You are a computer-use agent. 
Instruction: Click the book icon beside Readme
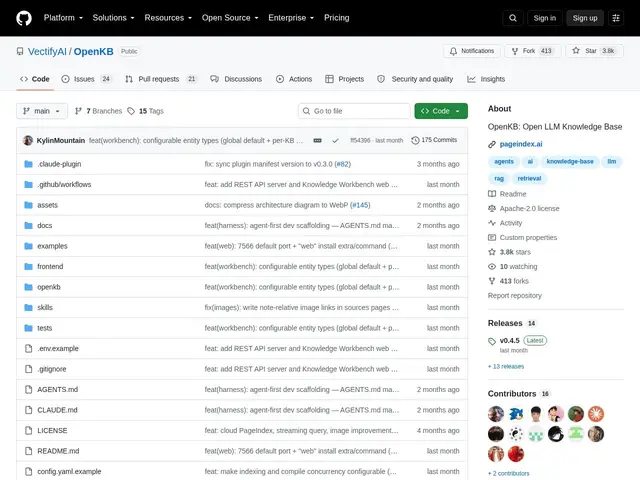click(492, 194)
